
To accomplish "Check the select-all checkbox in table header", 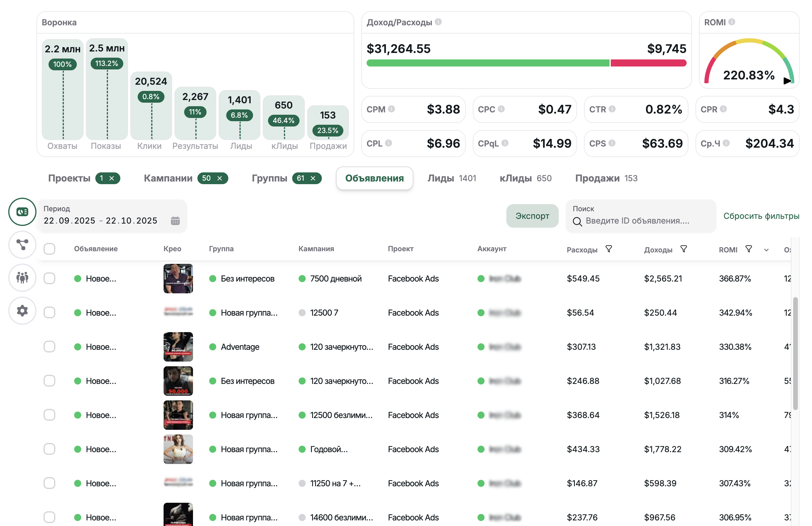I will click(x=49, y=249).
